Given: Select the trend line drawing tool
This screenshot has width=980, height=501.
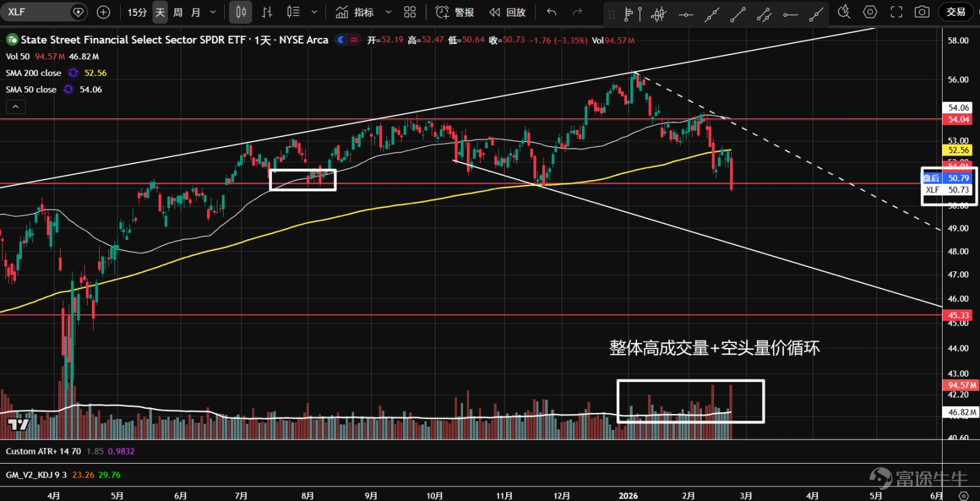Looking at the screenshot, I should (x=738, y=13).
